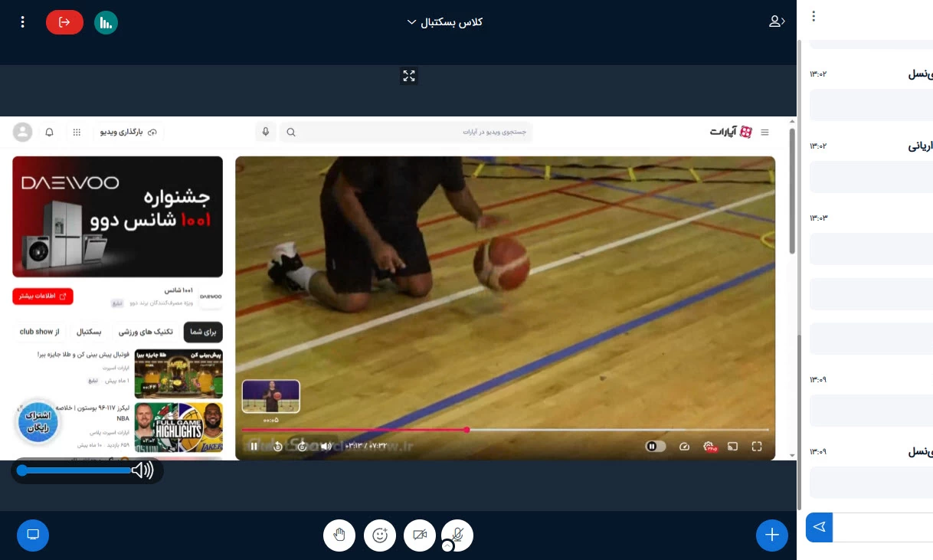Click the speaker icon beside the volume slider
The image size is (933, 560).
click(142, 470)
